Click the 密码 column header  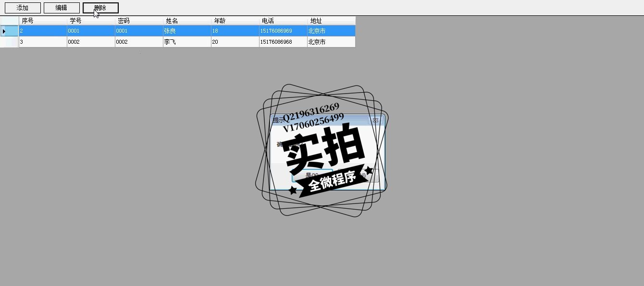139,21
